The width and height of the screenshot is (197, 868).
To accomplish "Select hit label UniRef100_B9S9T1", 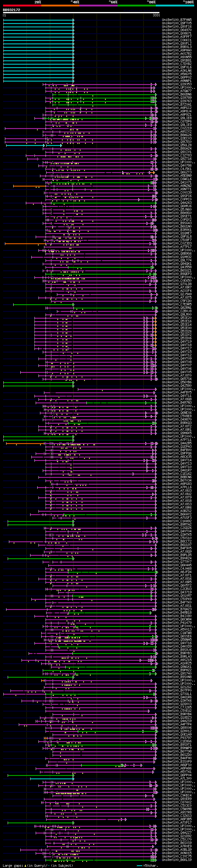I will point(177,744).
